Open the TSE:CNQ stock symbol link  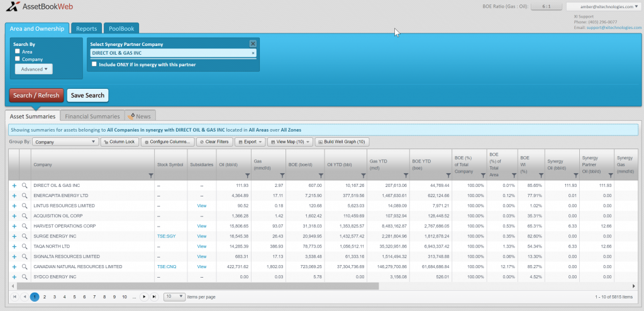coord(167,266)
